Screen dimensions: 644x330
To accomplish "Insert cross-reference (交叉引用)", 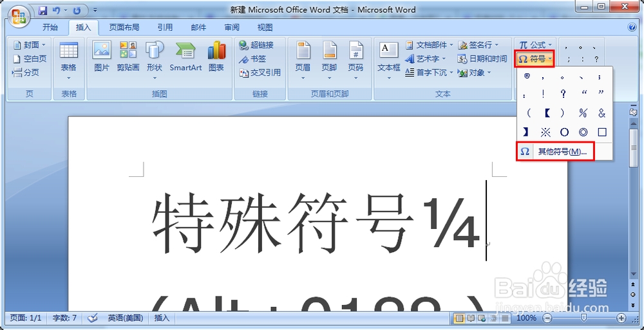I will point(260,73).
